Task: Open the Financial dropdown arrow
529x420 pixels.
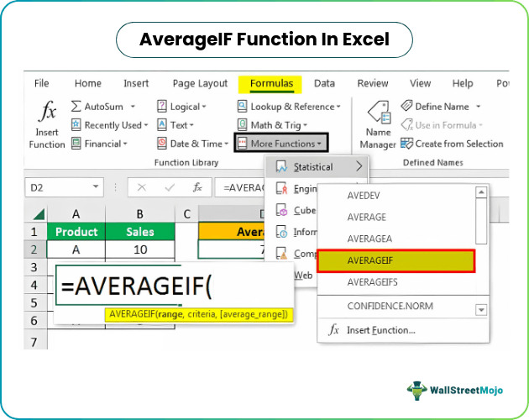Action: tap(125, 144)
